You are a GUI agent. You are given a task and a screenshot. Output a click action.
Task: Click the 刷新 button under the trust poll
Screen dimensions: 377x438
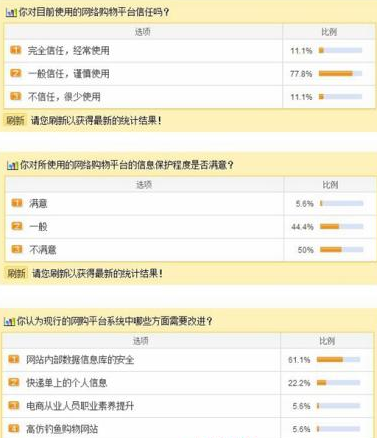[x=16, y=120]
